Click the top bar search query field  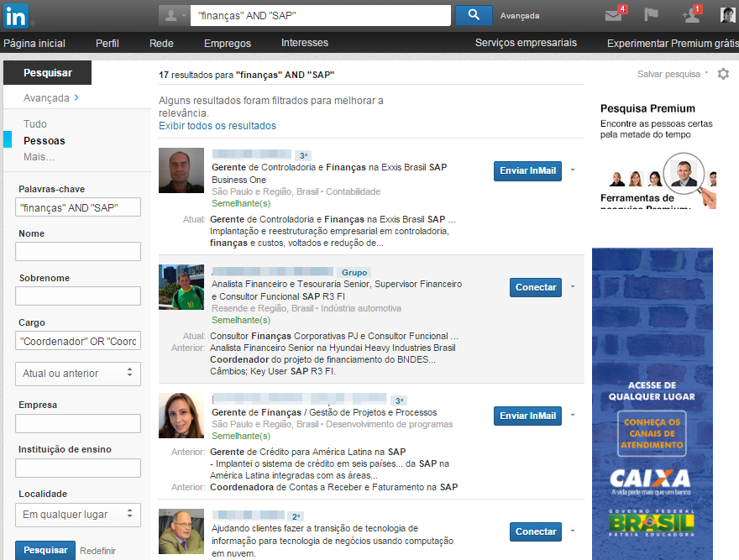click(321, 16)
